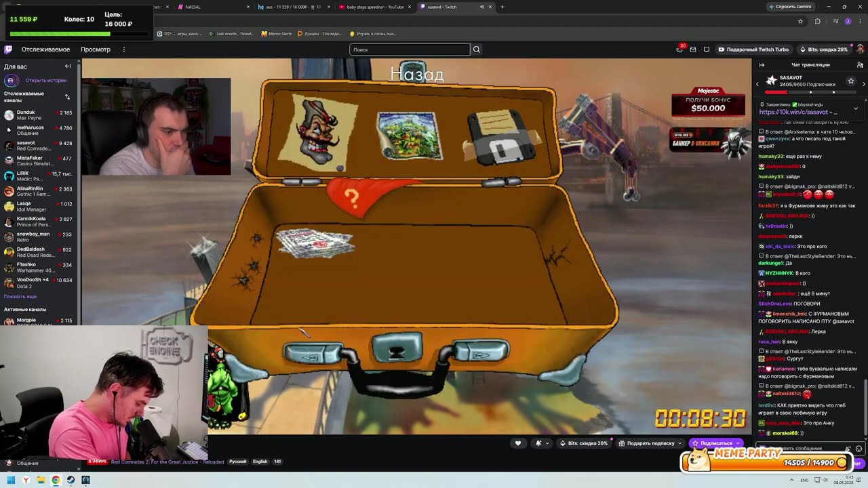Open the KarmikKoala channel in sidebar
Viewport: 868px width, 488px height.
39,222
